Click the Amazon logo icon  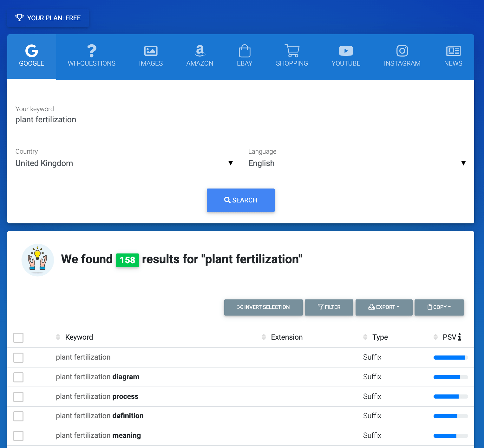[x=199, y=51]
